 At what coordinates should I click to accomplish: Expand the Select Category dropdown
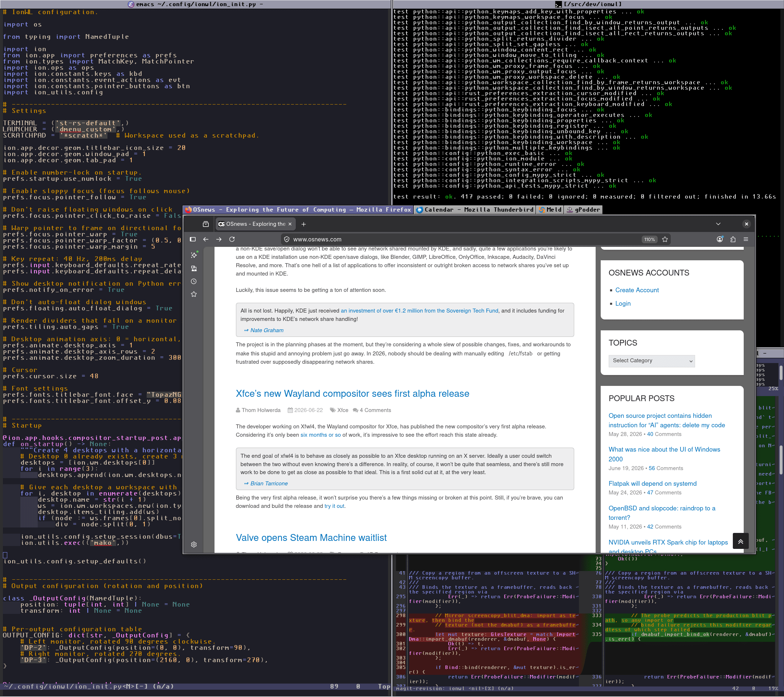(652, 361)
